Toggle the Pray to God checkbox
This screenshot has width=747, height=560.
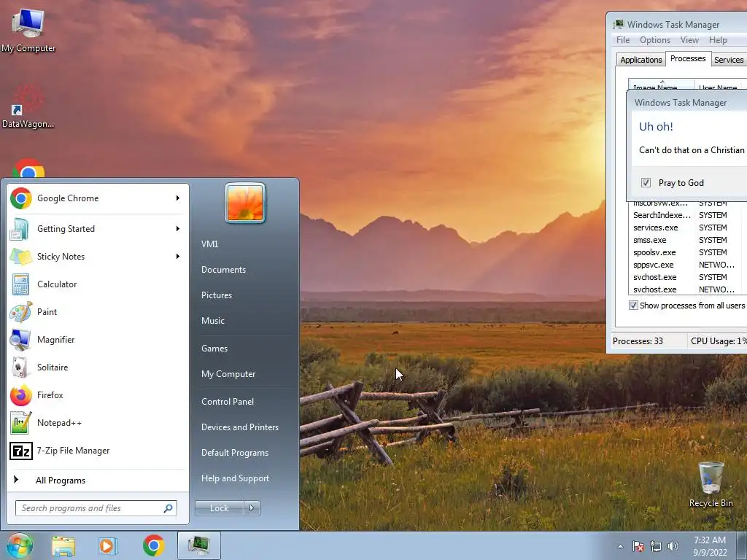coord(646,183)
